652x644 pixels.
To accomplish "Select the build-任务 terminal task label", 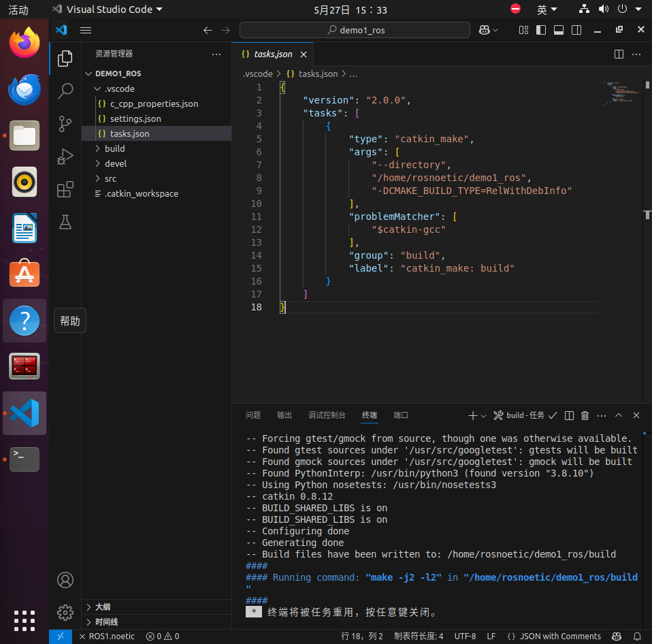I will tap(525, 415).
